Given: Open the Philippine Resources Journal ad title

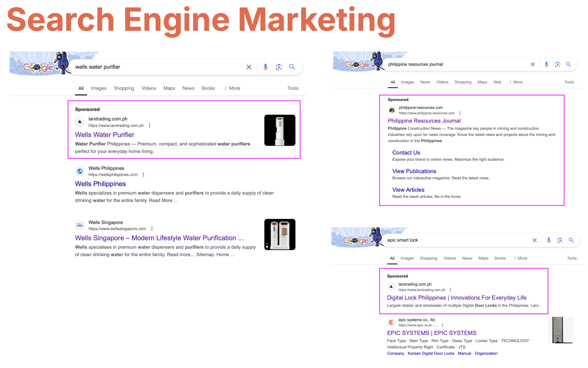Looking at the screenshot, I should point(424,121).
